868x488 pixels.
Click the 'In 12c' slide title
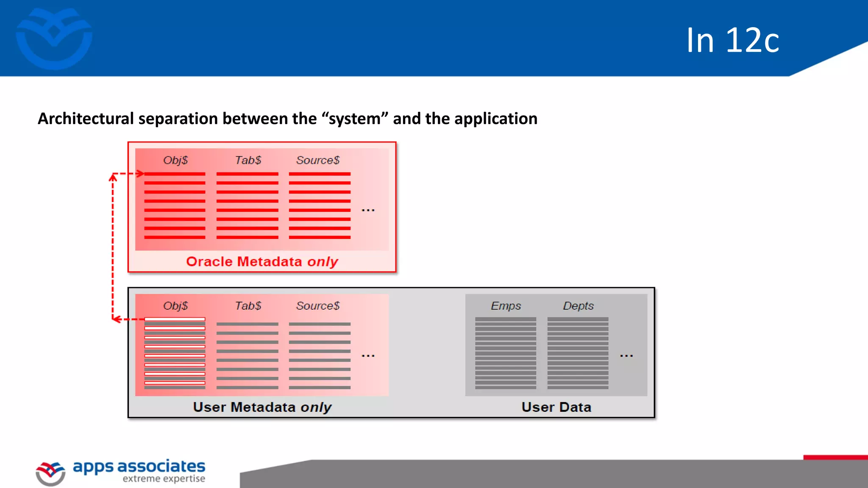(732, 41)
